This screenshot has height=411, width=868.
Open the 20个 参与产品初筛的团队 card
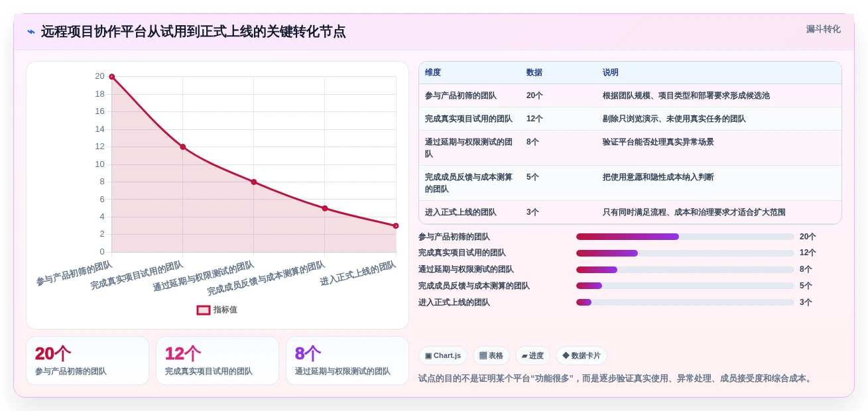tap(88, 361)
